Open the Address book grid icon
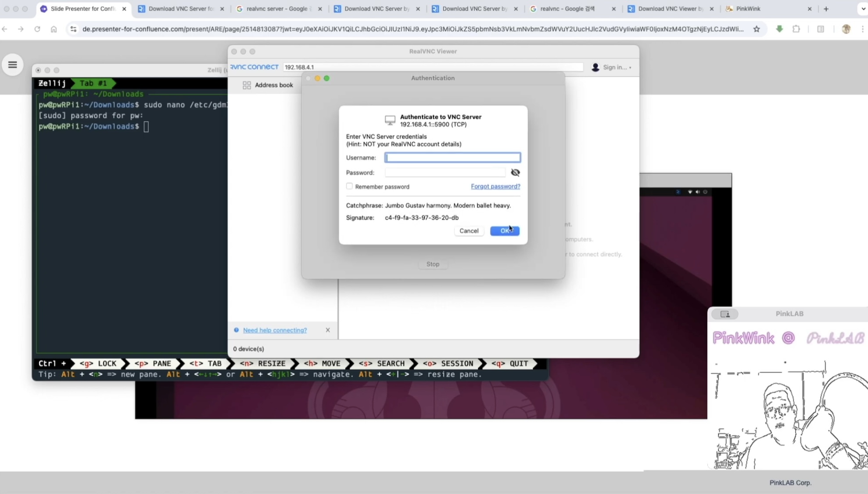The width and height of the screenshot is (868, 494). point(247,85)
